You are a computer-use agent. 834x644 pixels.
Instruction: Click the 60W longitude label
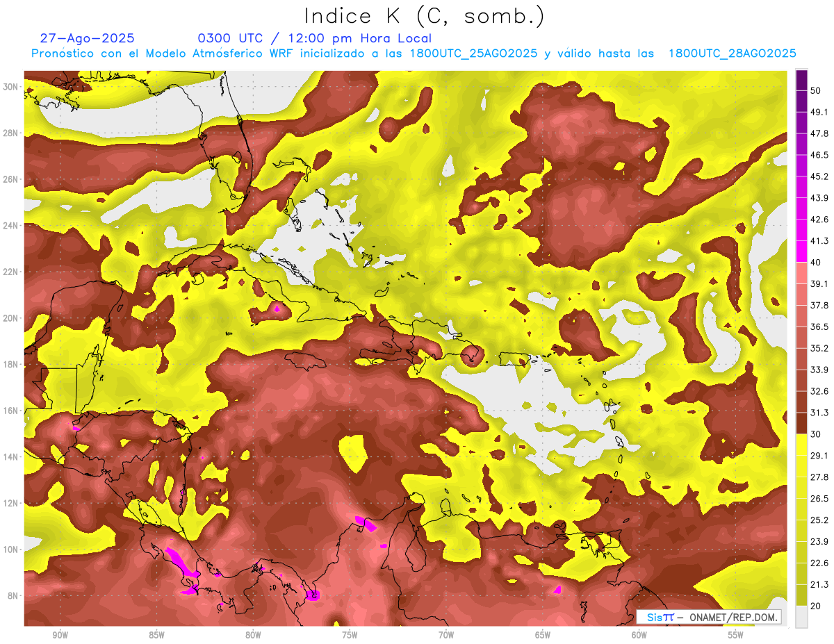coord(639,635)
